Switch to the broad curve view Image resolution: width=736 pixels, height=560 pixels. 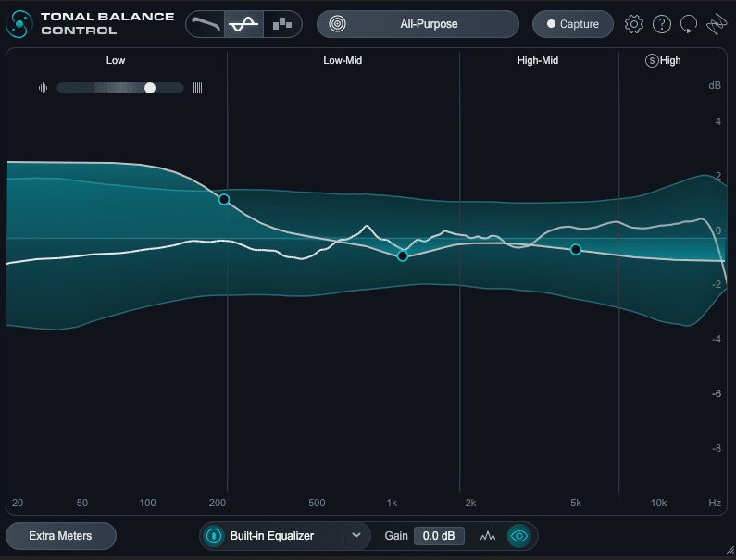pyautogui.click(x=206, y=23)
